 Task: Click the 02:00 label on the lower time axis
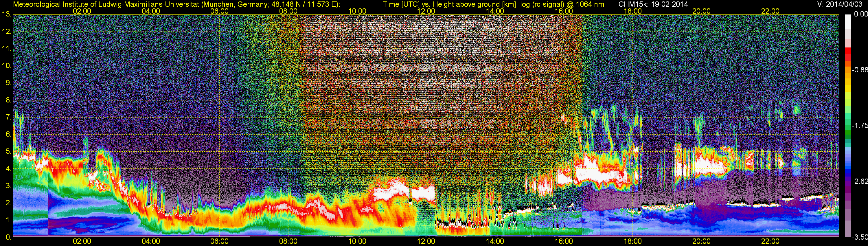point(82,241)
